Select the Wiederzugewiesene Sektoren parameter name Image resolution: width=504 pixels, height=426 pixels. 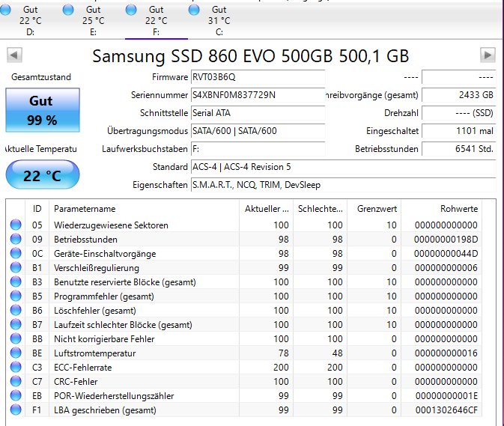tap(111, 225)
